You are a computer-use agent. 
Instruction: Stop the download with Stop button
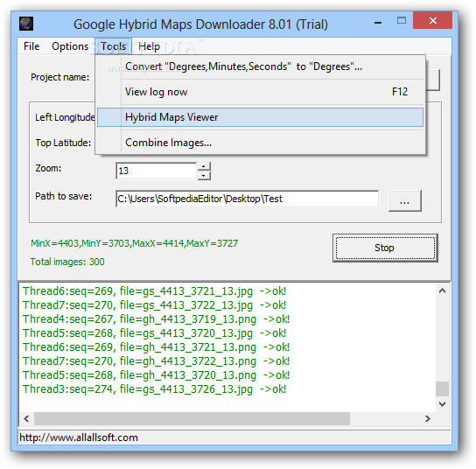tap(385, 248)
